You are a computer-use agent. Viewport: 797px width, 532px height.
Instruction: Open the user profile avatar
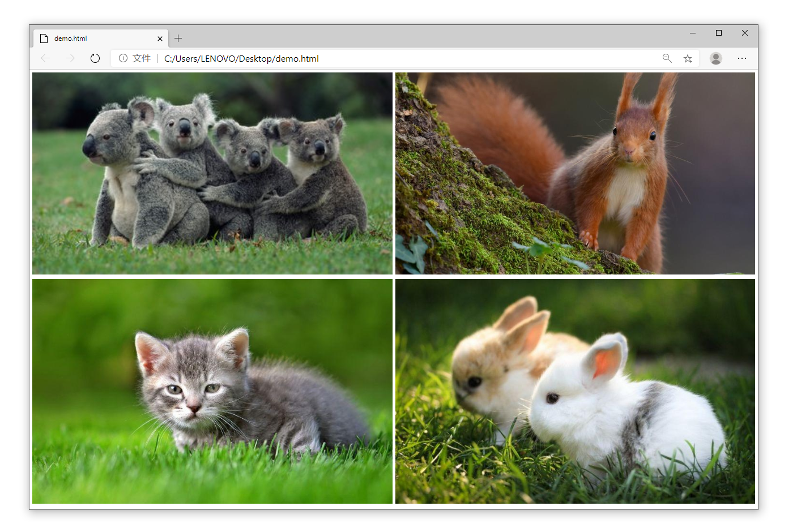pos(716,58)
